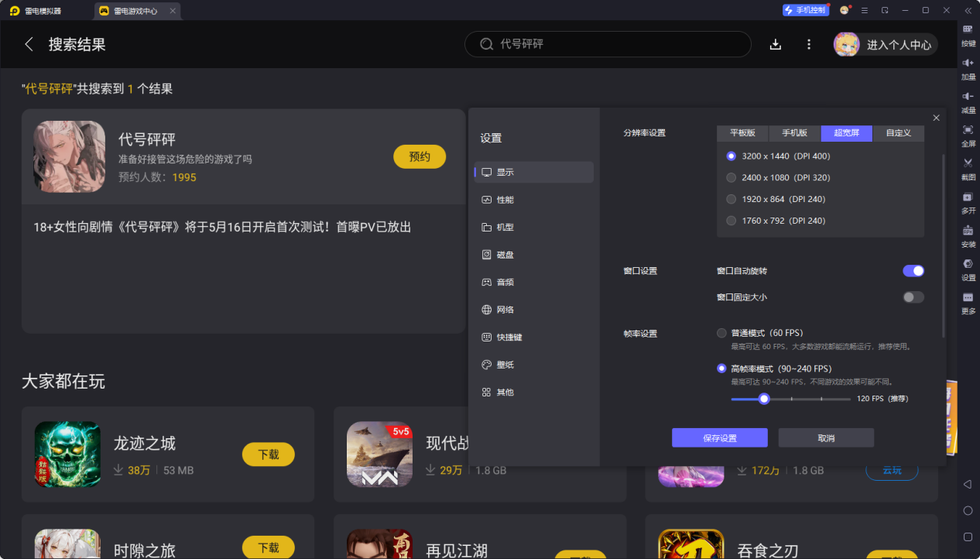980x559 pixels.
Task: Toggle the 窗口自动旋转 switch
Action: point(913,271)
